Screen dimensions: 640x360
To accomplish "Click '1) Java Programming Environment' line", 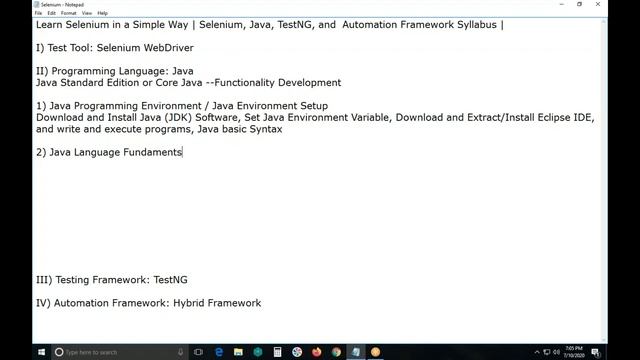I will tap(182, 106).
